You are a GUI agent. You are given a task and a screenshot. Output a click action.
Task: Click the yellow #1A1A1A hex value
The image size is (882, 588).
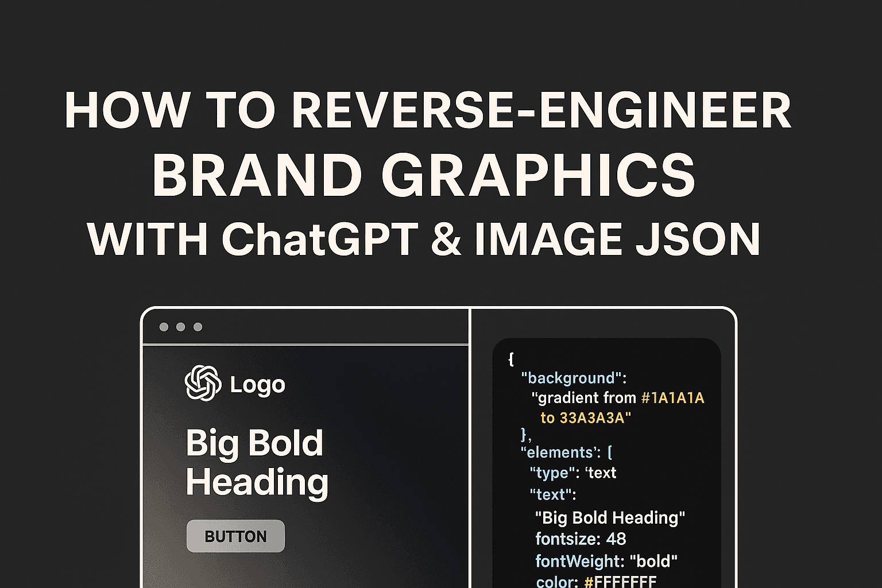(672, 397)
